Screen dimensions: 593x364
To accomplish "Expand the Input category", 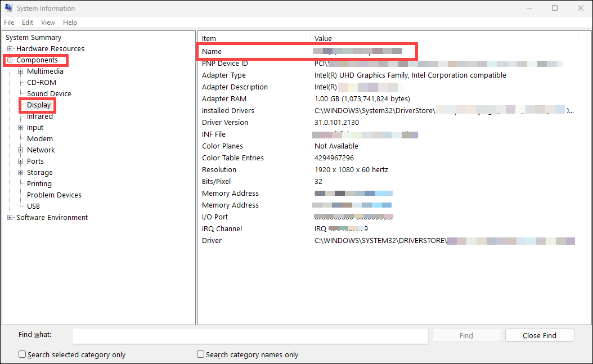I will (21, 128).
